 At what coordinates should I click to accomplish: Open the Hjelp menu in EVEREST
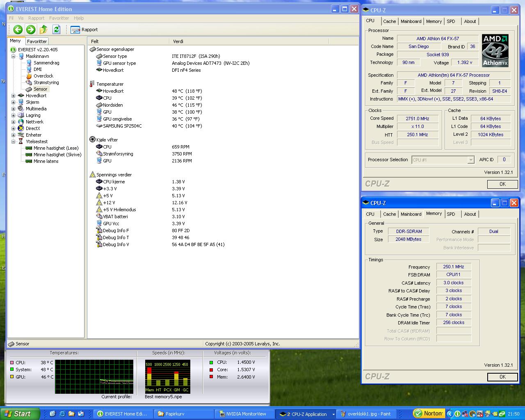[x=79, y=18]
